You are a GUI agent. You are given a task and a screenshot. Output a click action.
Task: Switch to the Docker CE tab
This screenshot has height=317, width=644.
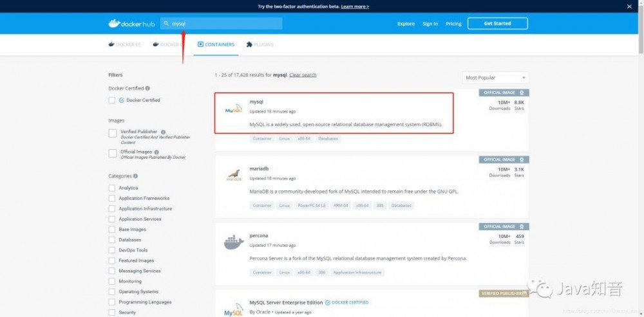pyautogui.click(x=168, y=44)
